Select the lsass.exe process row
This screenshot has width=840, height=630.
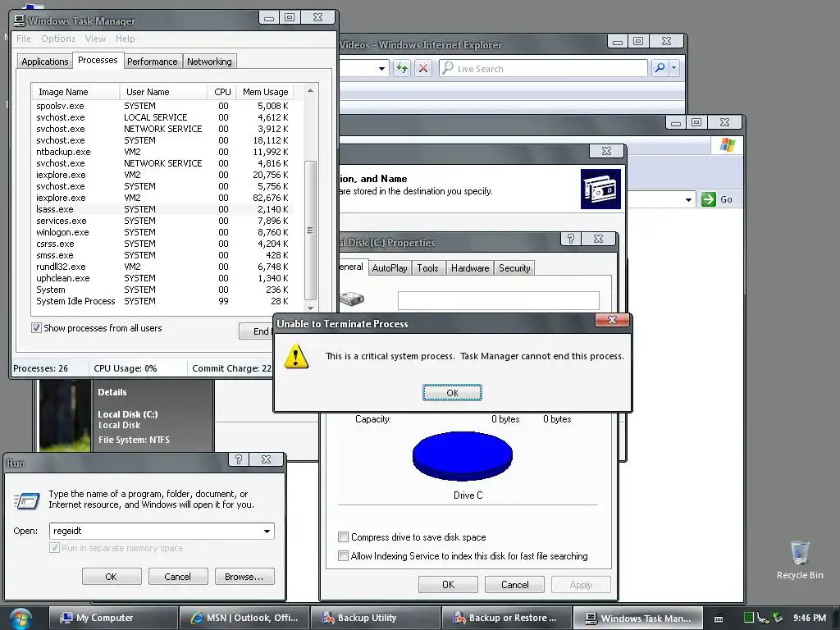pyautogui.click(x=162, y=209)
